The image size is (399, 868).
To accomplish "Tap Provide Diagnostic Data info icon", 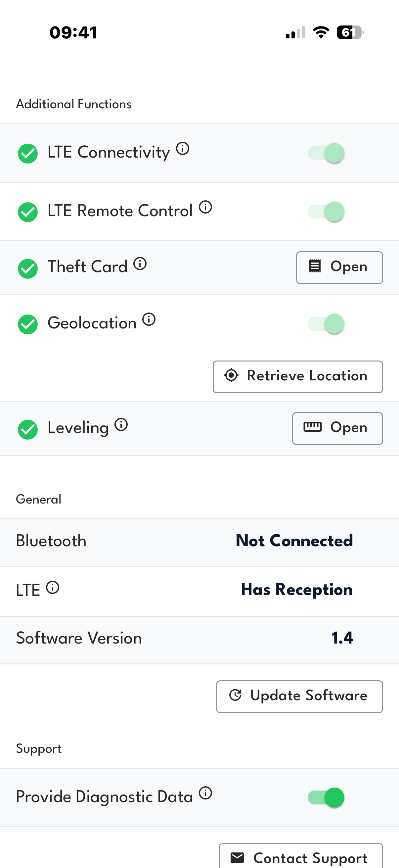I will click(205, 793).
